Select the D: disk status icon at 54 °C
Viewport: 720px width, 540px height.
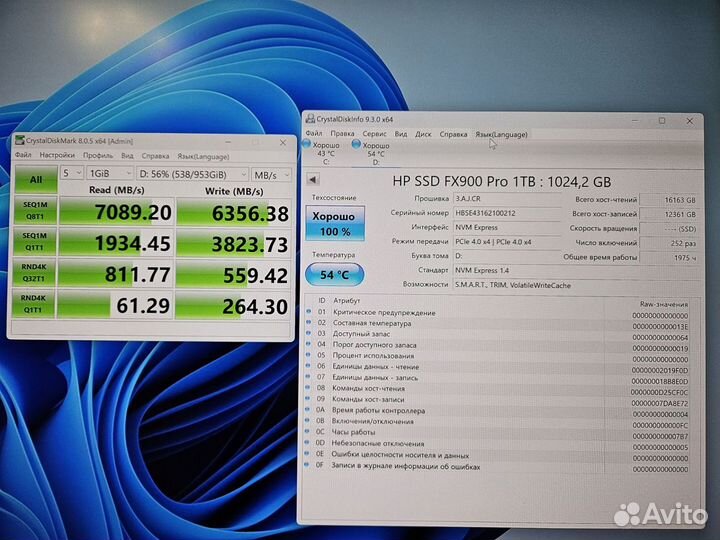click(x=356, y=144)
